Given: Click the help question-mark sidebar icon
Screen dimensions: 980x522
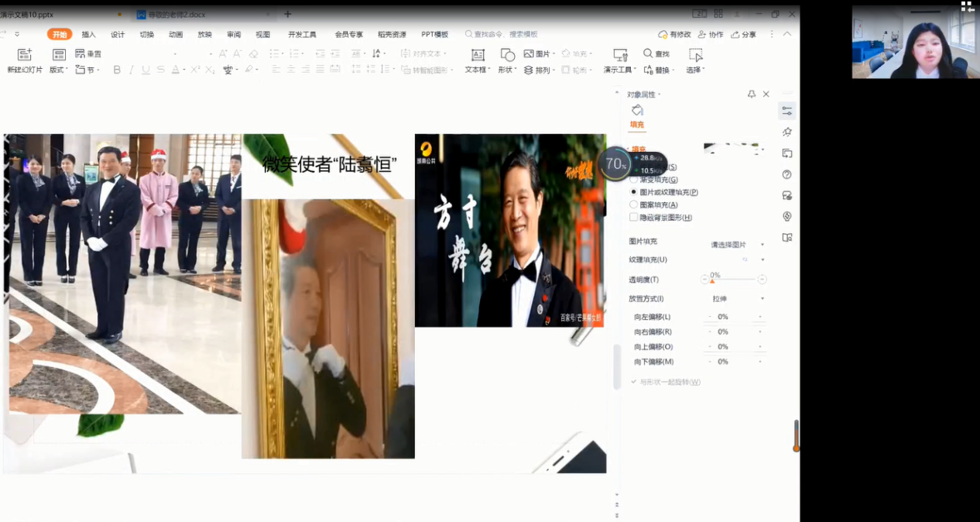Looking at the screenshot, I should click(787, 174).
